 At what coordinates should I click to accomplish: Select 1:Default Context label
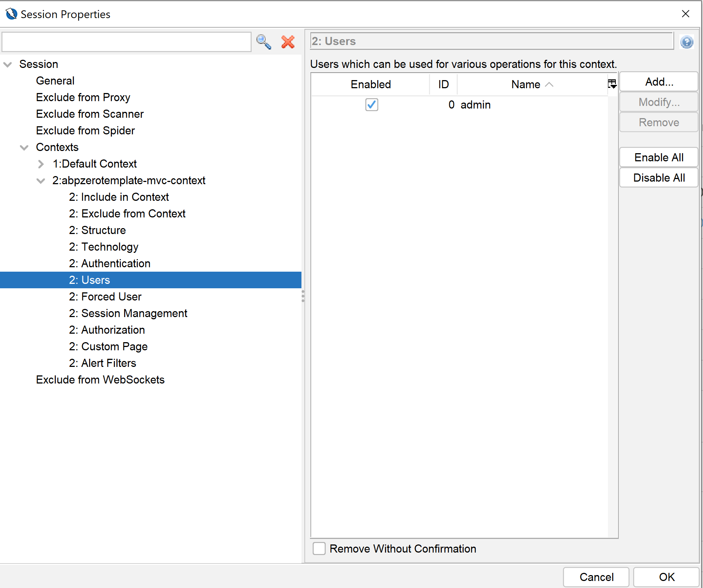(x=95, y=164)
